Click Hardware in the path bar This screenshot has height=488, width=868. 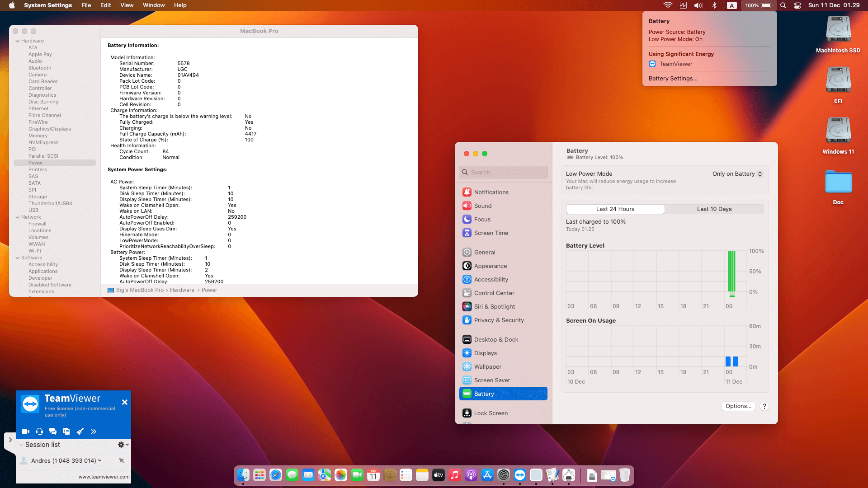(182, 290)
